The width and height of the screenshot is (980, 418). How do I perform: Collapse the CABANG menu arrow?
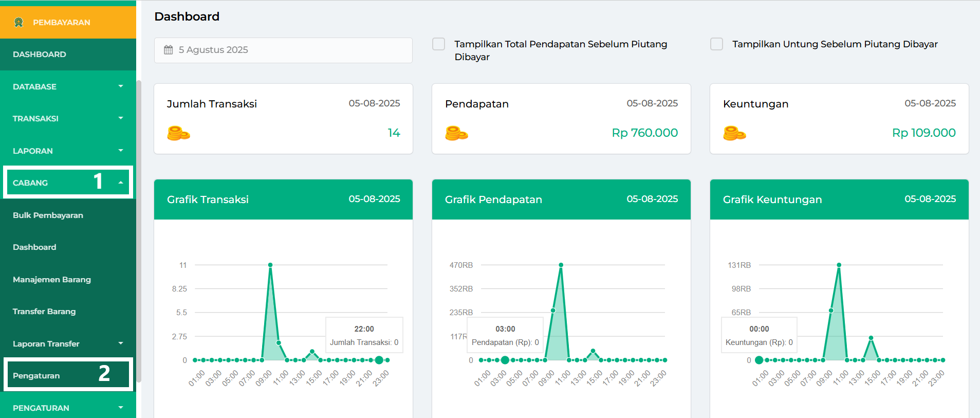pyautogui.click(x=121, y=183)
